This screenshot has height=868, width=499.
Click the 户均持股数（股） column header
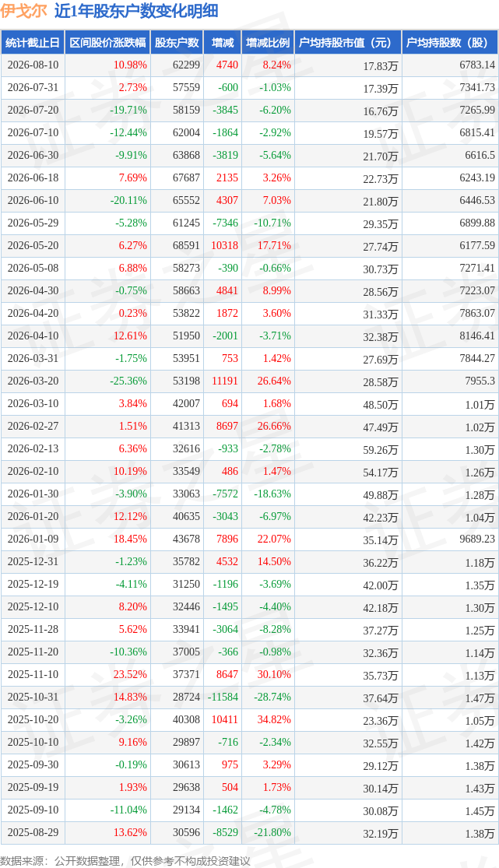pos(450,43)
